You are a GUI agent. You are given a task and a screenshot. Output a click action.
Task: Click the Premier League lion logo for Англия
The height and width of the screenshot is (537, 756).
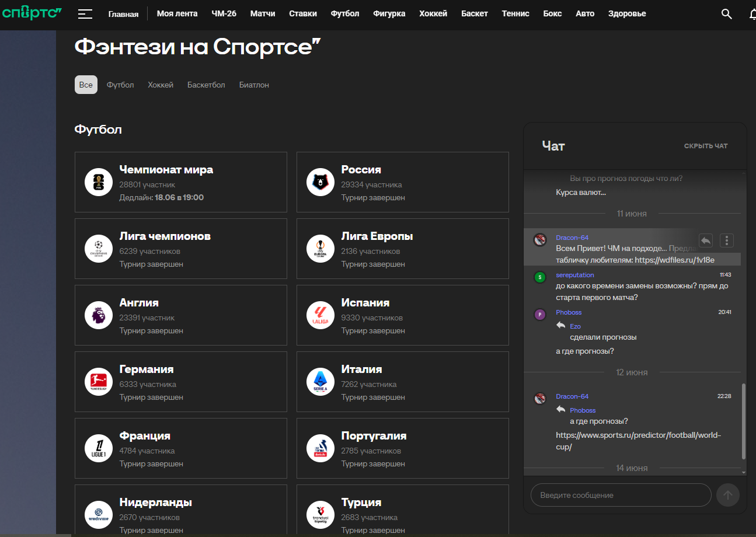[99, 316]
